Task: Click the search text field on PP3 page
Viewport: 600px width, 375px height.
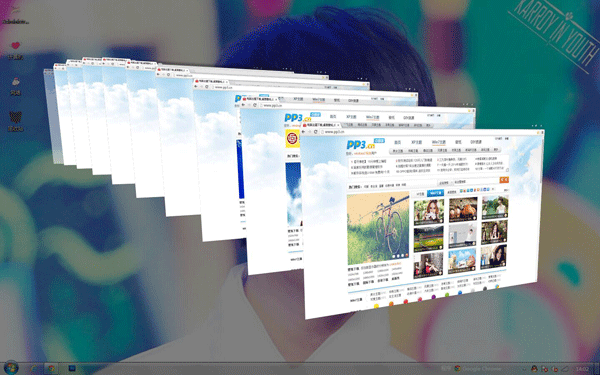Action: click(476, 181)
